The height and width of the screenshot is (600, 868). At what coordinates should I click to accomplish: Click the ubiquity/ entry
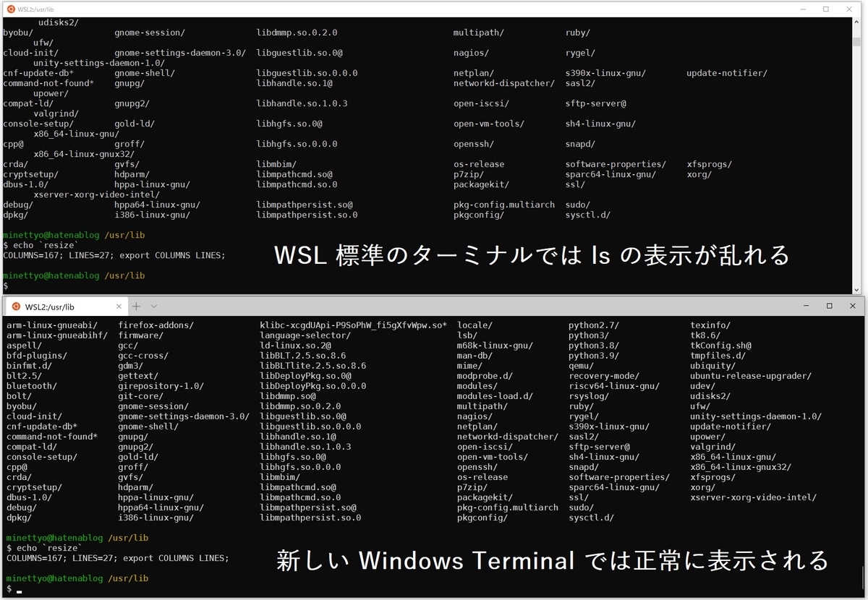coord(712,366)
